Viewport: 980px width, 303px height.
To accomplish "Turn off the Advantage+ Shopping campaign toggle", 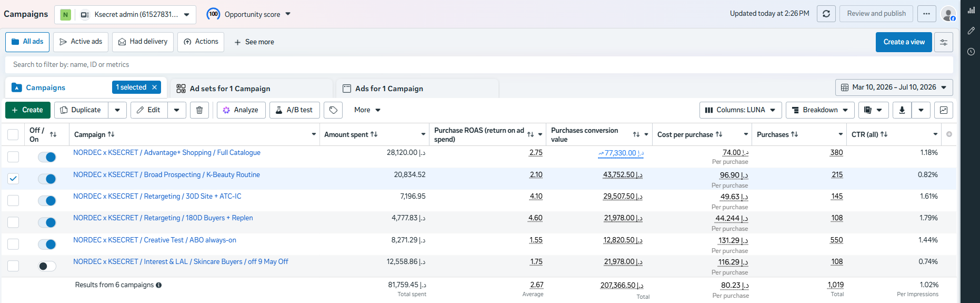I will pos(47,157).
